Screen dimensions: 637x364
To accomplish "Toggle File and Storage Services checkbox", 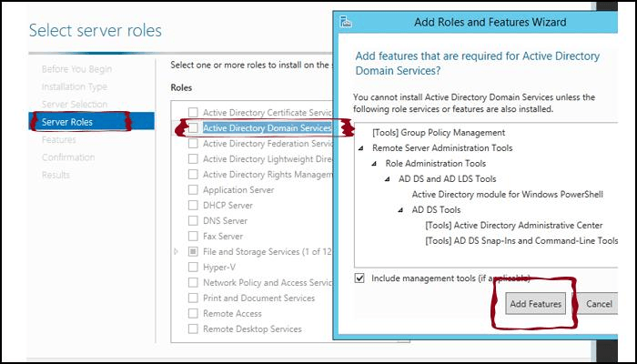I will [x=193, y=251].
